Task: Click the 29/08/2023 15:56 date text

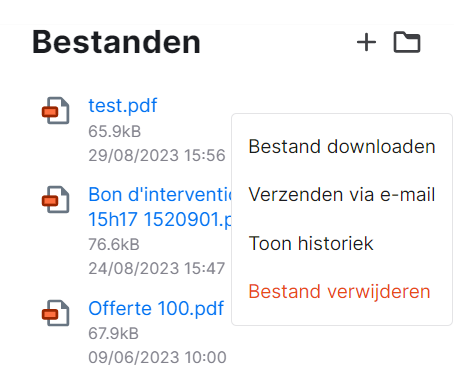Action: [x=157, y=155]
